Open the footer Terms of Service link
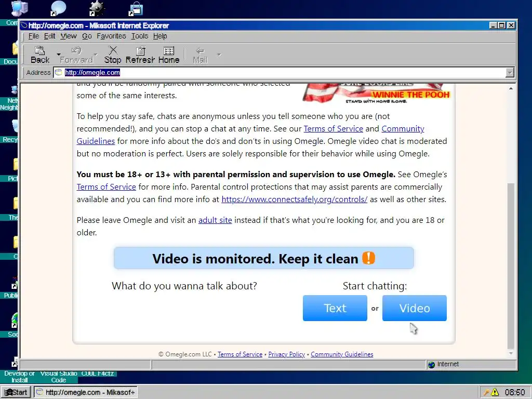Screen dimensions: 532x399 coord(240,354)
